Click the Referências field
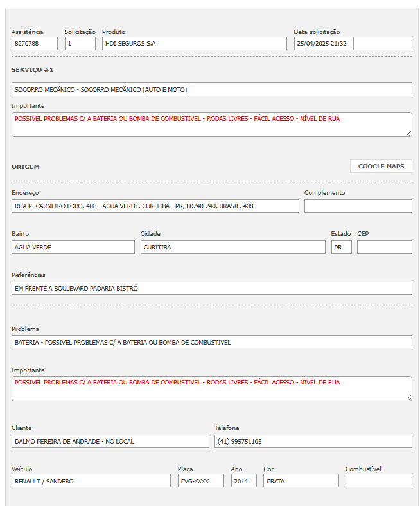The width and height of the screenshot is (420, 506). (x=211, y=289)
